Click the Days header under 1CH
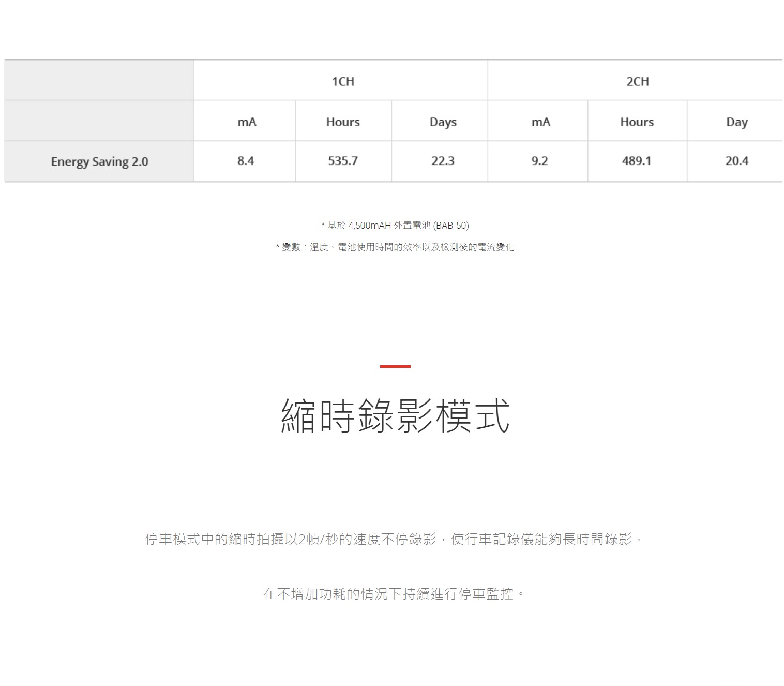This screenshot has width=784, height=686. (443, 122)
